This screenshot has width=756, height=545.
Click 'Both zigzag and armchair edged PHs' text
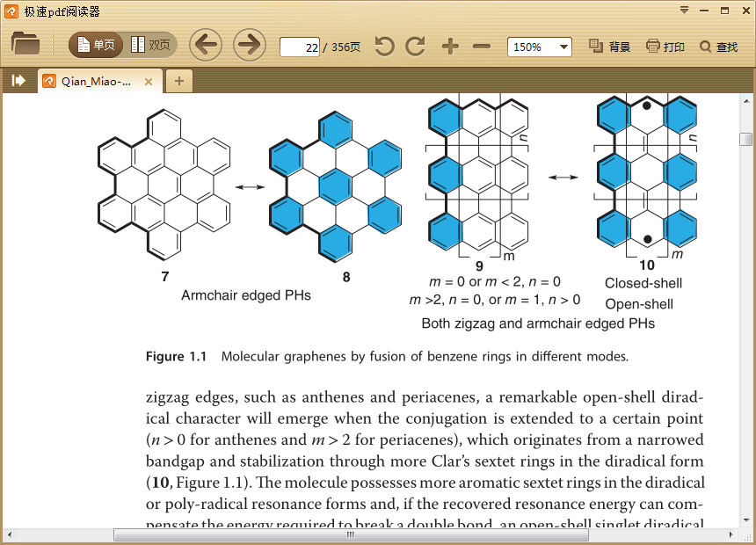(538, 323)
